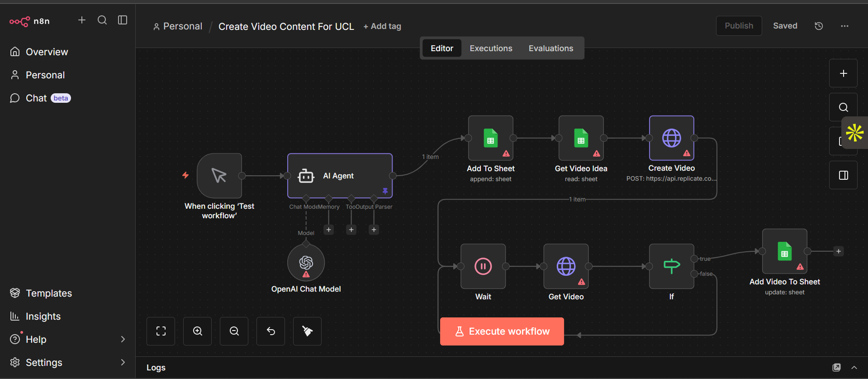
Task: Click the fit-to-view canvas icon
Action: tap(161, 331)
